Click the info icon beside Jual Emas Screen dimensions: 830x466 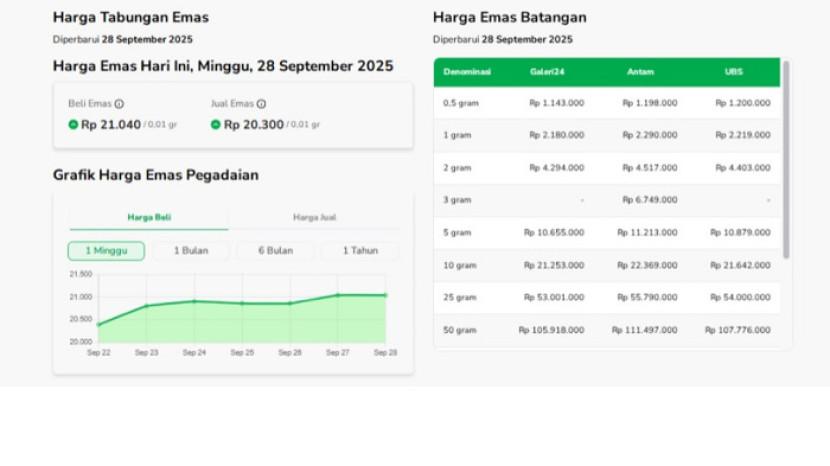(261, 104)
